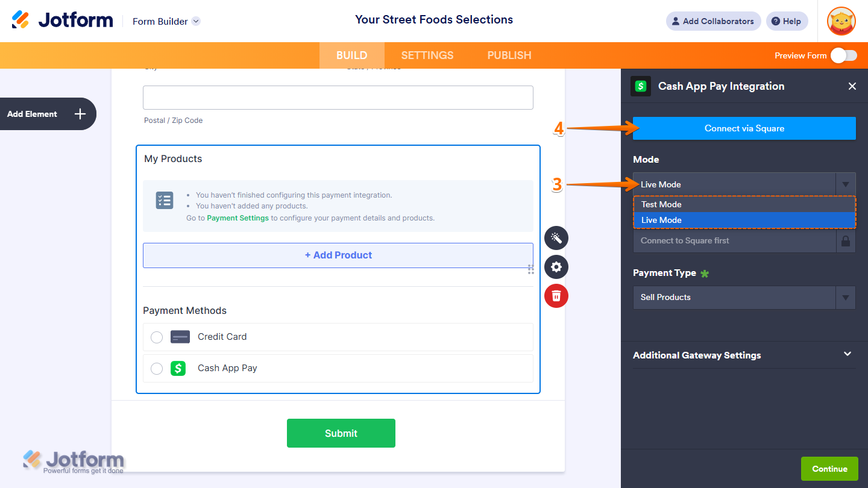The image size is (868, 488).
Task: Click the drag handle dots on the product field
Action: 531,269
